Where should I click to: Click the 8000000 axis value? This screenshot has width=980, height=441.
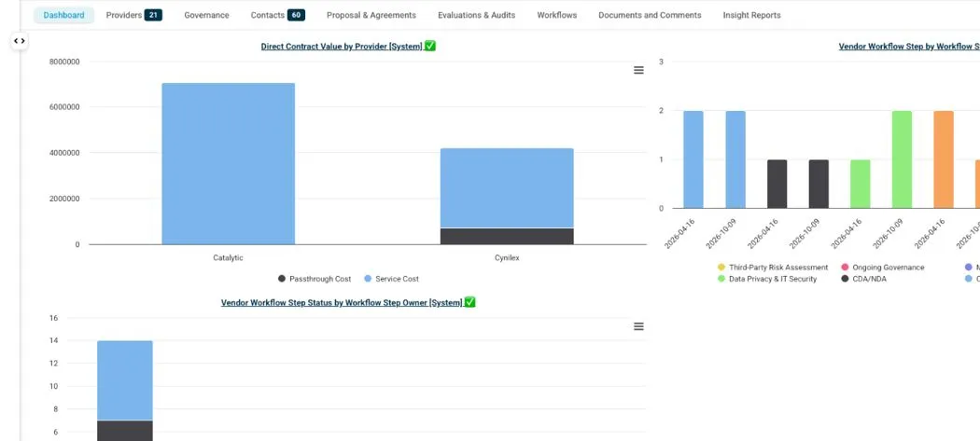point(64,62)
